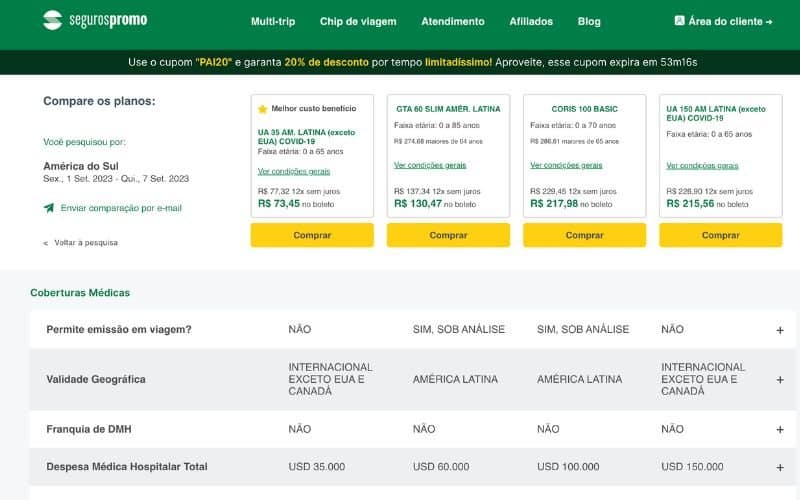This screenshot has height=500, width=800.
Task: Buy the CORIS 100 BASIC plan
Action: pos(584,235)
